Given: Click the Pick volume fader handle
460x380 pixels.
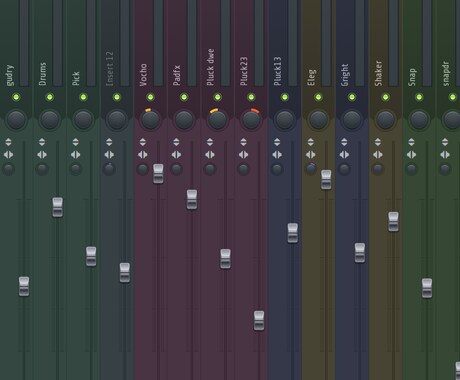Looking at the screenshot, I should [91, 256].
